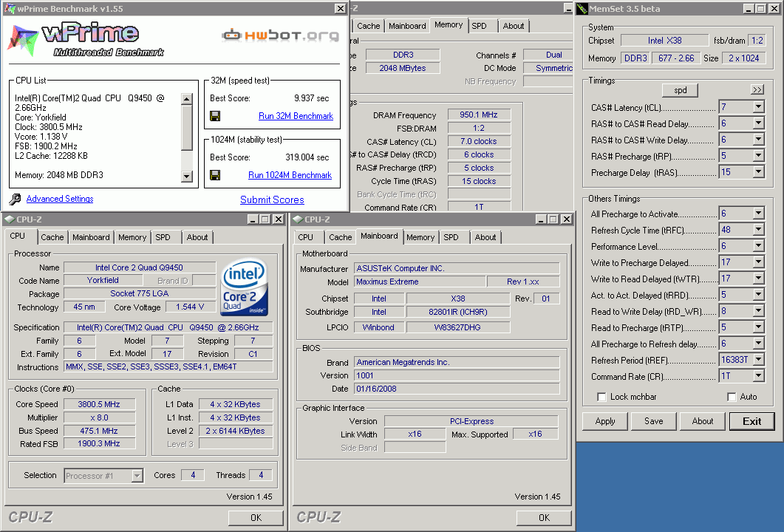
Task: Save the 1024M benchmark score floppy icon
Action: pos(215,175)
